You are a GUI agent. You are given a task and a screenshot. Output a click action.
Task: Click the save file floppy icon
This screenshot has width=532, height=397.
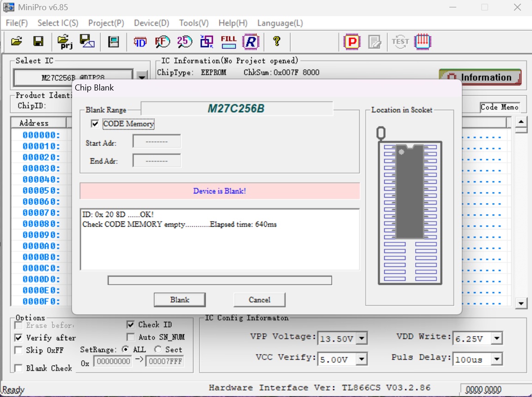[x=38, y=42]
